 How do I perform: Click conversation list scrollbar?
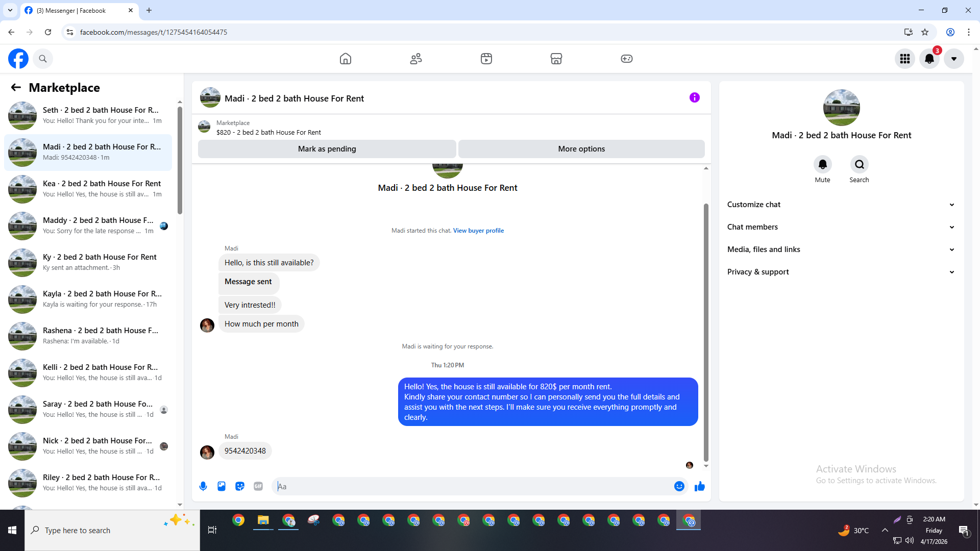point(180,161)
